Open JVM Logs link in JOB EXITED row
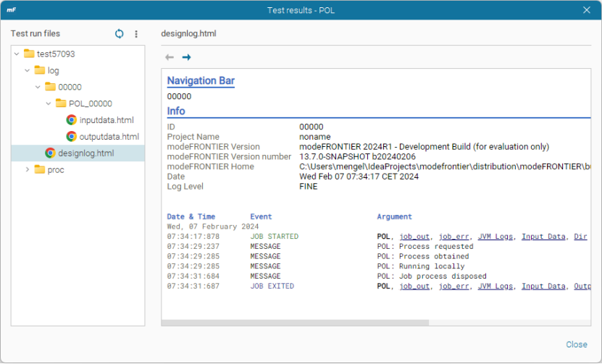The width and height of the screenshot is (602, 364). (x=496, y=286)
